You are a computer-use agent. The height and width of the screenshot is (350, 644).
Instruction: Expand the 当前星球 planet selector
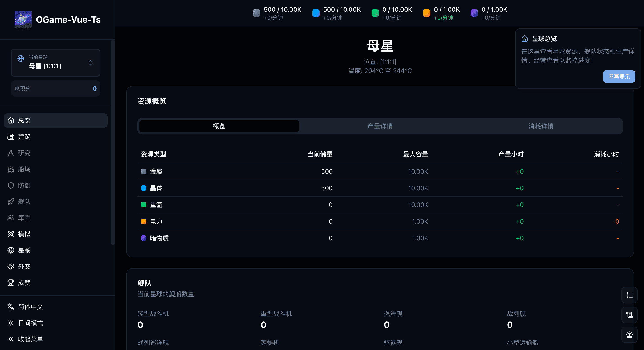55,63
